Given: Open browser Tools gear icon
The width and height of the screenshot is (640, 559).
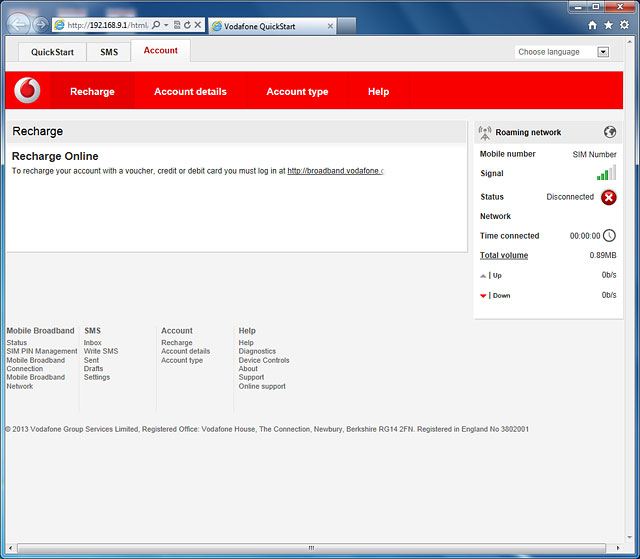Looking at the screenshot, I should (x=624, y=25).
